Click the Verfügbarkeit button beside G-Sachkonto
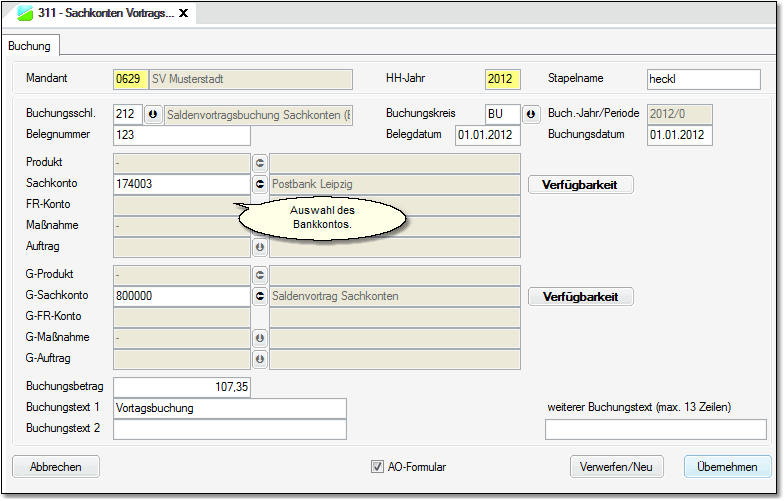The image size is (784, 501). 580,297
